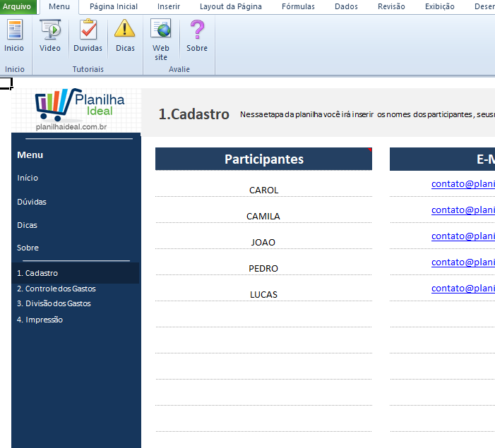Image resolution: width=495 pixels, height=448 pixels.
Task: Go to 3. Divisão dos Gastos
Action: tap(54, 303)
